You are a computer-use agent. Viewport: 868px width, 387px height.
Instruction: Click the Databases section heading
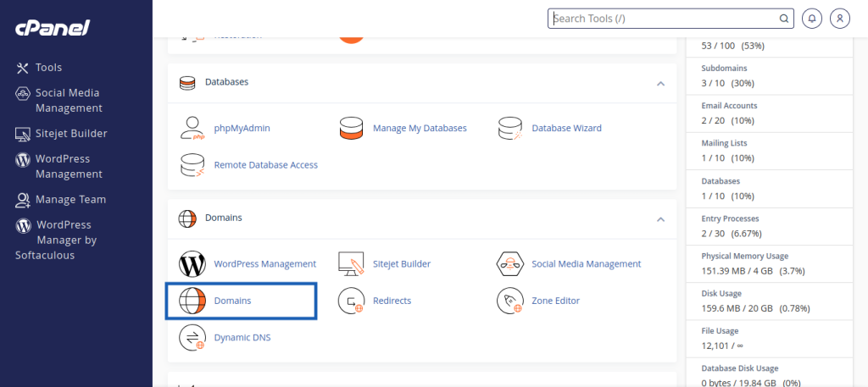pos(227,82)
